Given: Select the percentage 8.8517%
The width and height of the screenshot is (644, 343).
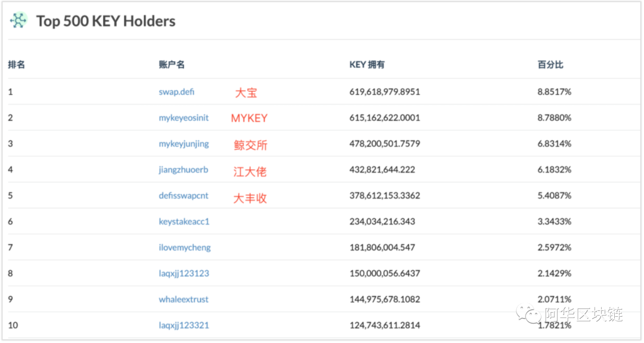Looking at the screenshot, I should coord(554,92).
